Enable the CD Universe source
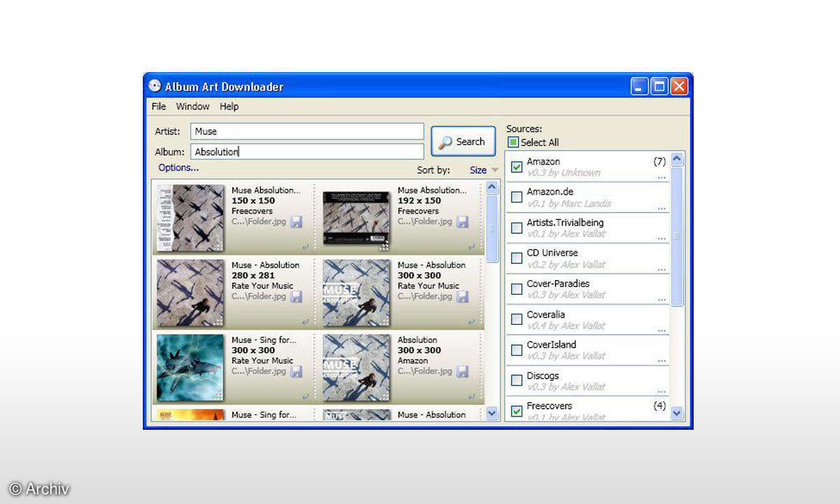The height and width of the screenshot is (504, 840). [x=517, y=258]
